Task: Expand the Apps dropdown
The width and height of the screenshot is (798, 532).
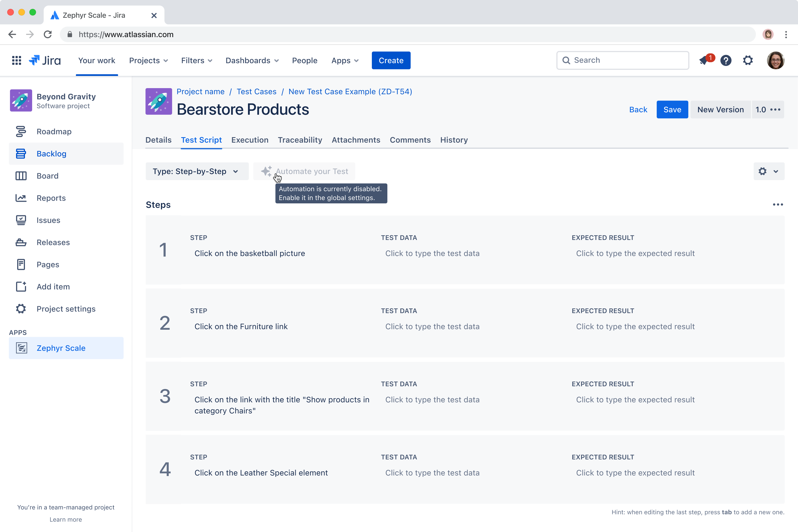Action: pos(345,60)
